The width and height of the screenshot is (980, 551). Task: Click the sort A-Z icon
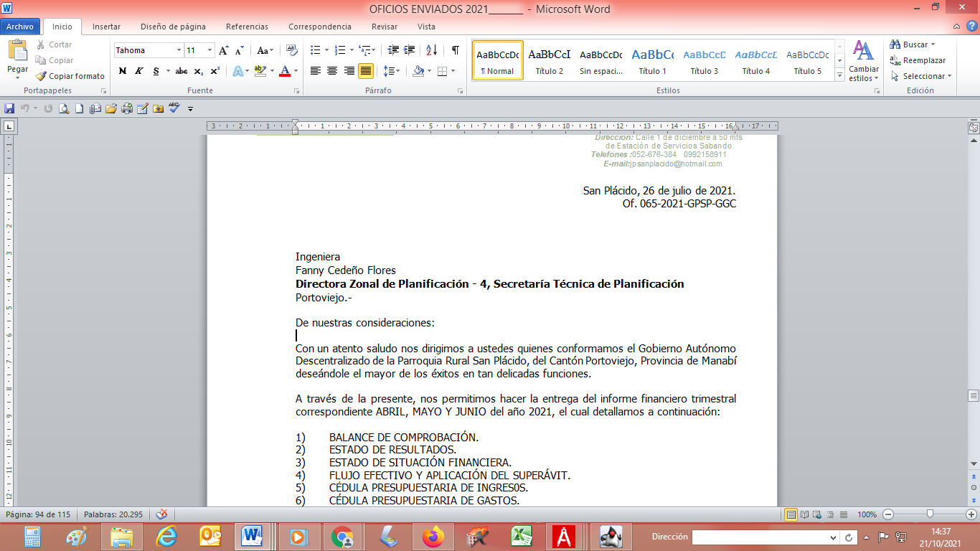(x=431, y=50)
